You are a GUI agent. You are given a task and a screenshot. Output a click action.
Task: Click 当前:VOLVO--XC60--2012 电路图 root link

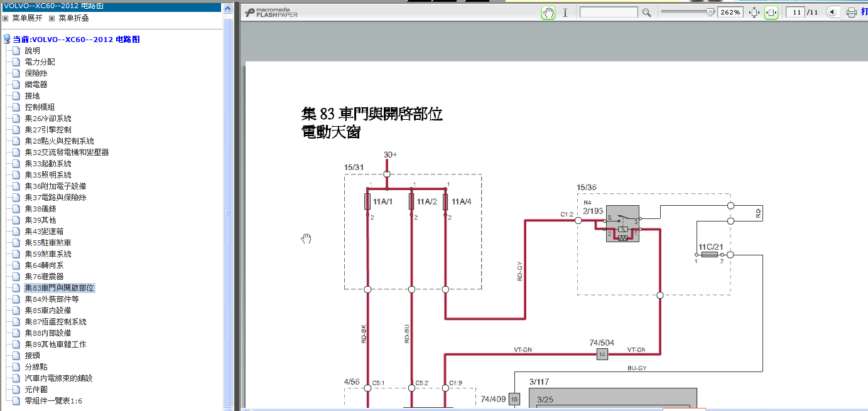click(76, 40)
